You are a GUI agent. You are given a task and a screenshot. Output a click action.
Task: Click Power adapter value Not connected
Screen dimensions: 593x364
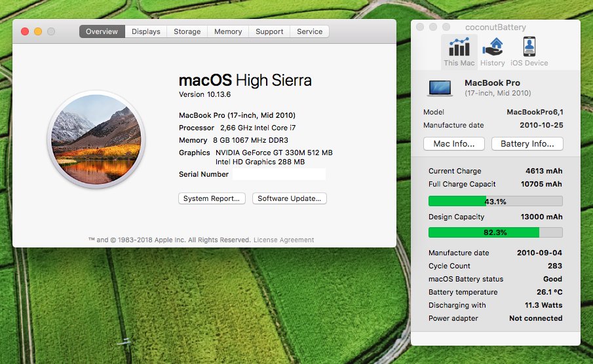click(535, 318)
